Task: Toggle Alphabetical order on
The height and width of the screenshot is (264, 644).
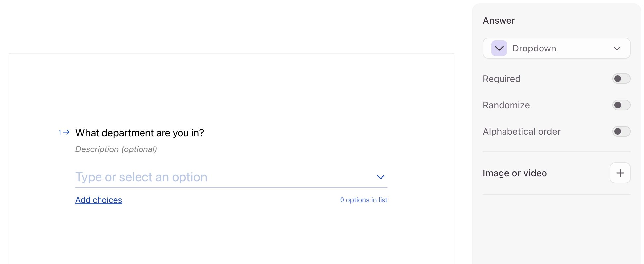Action: (621, 131)
